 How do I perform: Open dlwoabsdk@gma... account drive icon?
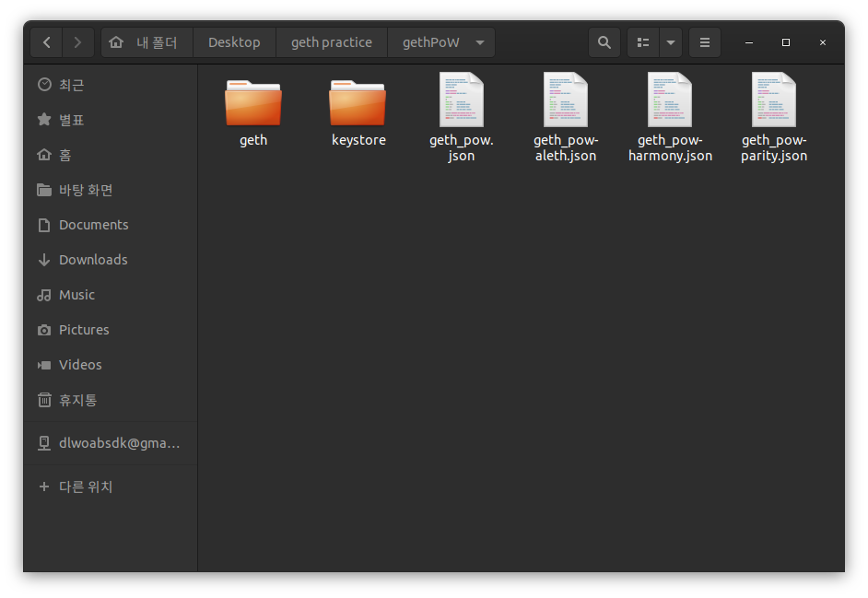coord(44,443)
